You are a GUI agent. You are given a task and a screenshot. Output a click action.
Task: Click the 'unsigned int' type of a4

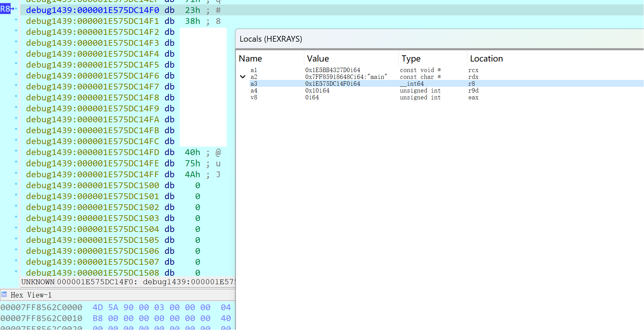(420, 91)
